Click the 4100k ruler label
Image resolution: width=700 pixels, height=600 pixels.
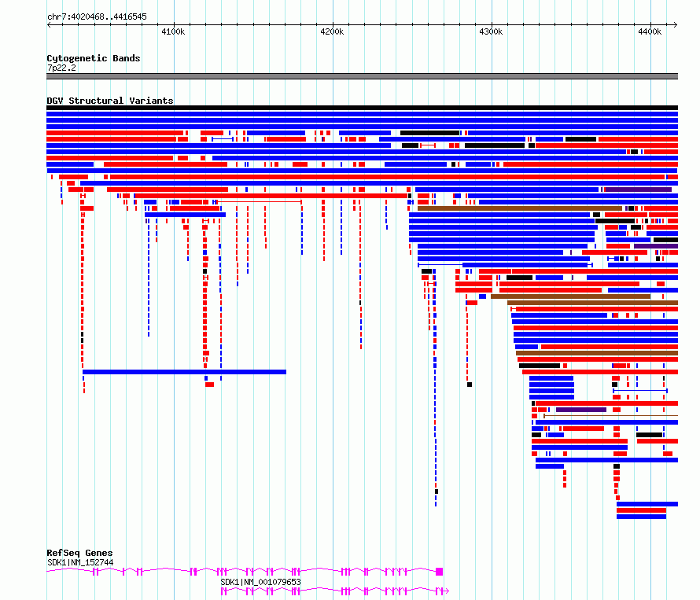tap(173, 31)
